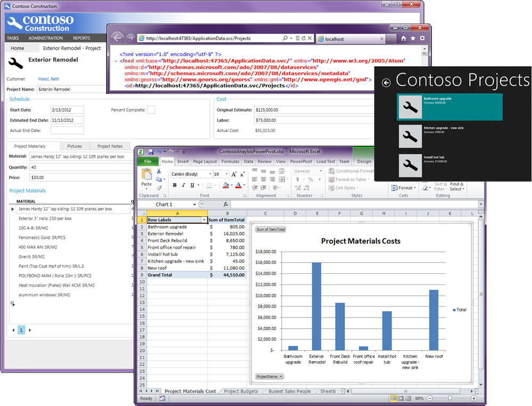Apply Font Color using the ribbon icon
Image resolution: width=532 pixels, height=406 pixels.
pyautogui.click(x=238, y=184)
